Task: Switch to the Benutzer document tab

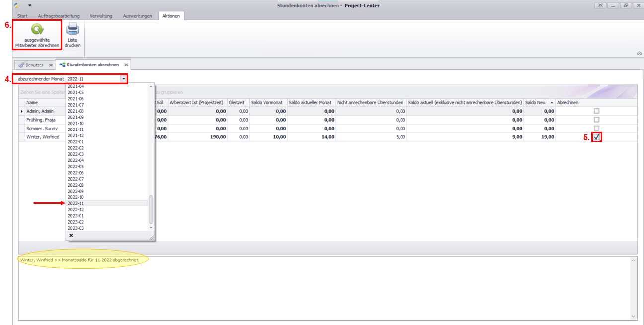Action: 34,65
